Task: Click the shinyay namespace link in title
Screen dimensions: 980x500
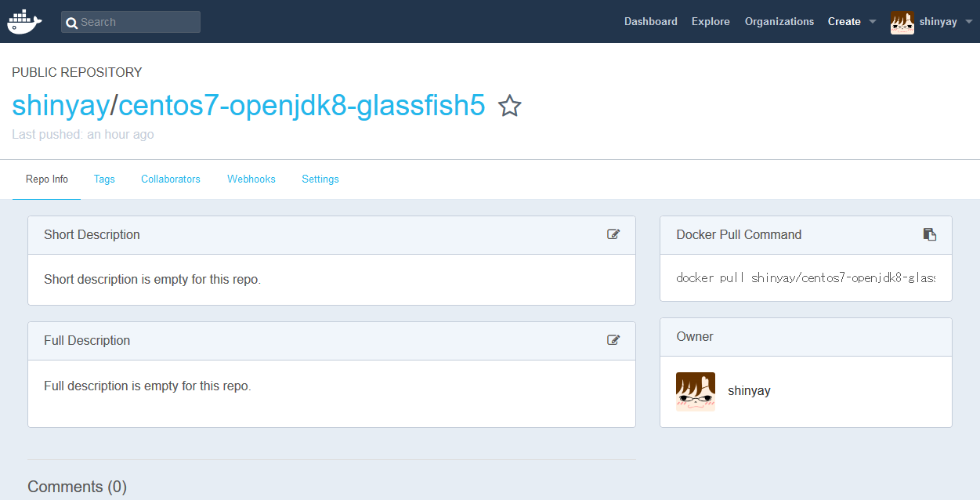Action: tap(60, 106)
